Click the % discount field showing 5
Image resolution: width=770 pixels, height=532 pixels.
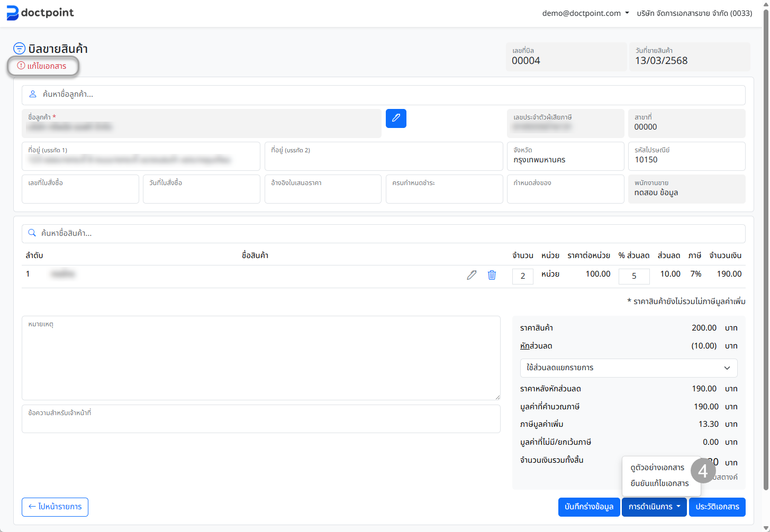[634, 276]
